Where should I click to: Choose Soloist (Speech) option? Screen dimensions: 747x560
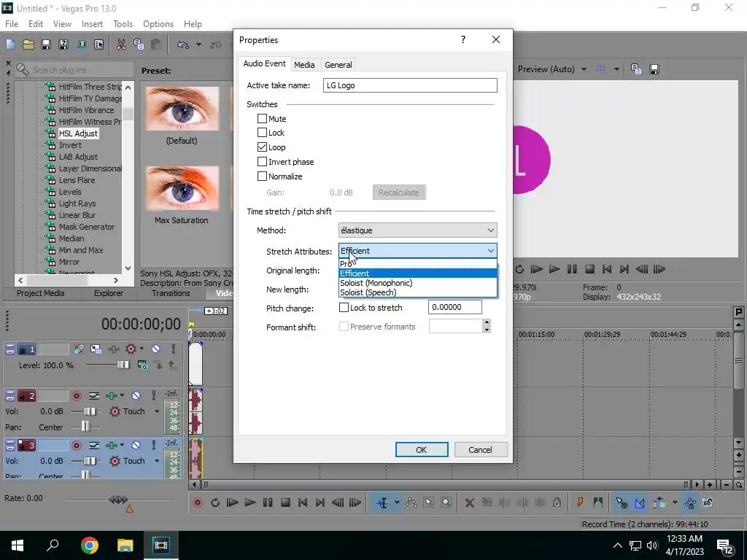pos(418,292)
